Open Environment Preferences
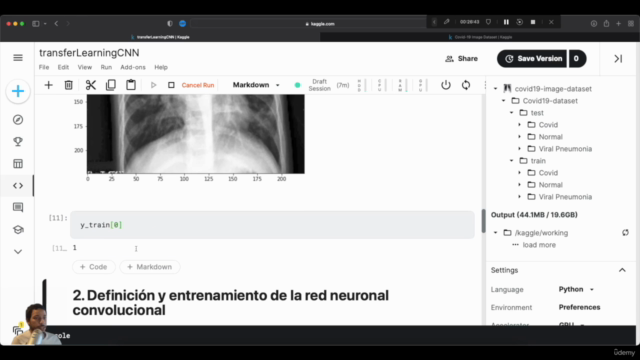The height and width of the screenshot is (360, 640). tap(579, 307)
